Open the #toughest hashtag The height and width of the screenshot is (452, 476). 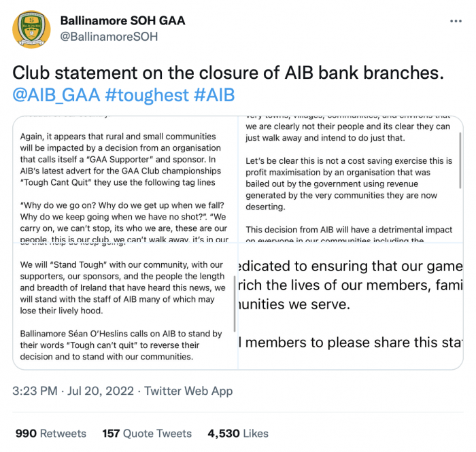click(x=147, y=95)
